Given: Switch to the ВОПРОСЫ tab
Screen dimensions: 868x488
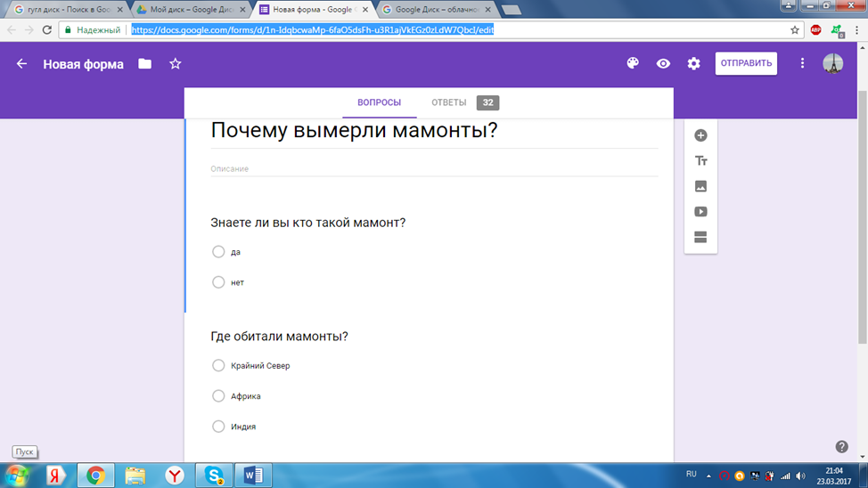Looking at the screenshot, I should 379,102.
